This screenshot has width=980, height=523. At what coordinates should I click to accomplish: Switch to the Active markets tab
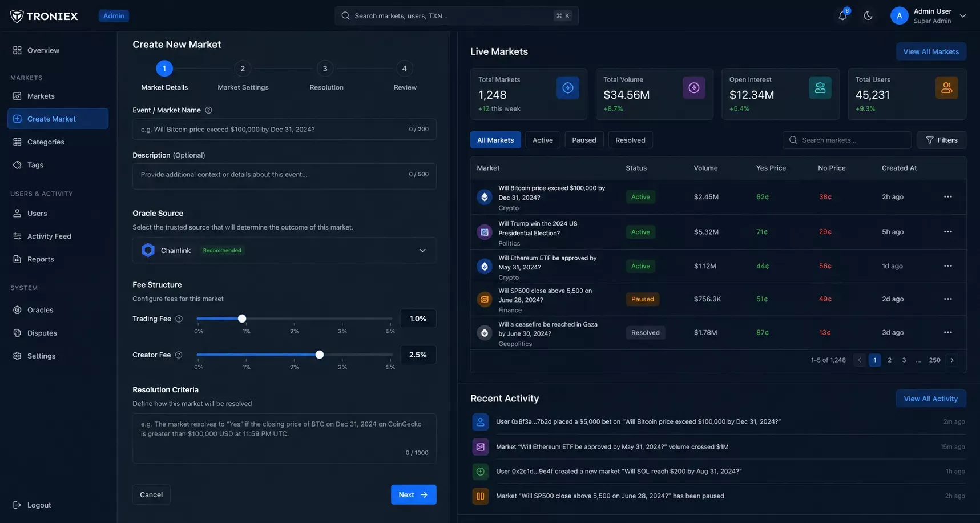[x=543, y=140]
